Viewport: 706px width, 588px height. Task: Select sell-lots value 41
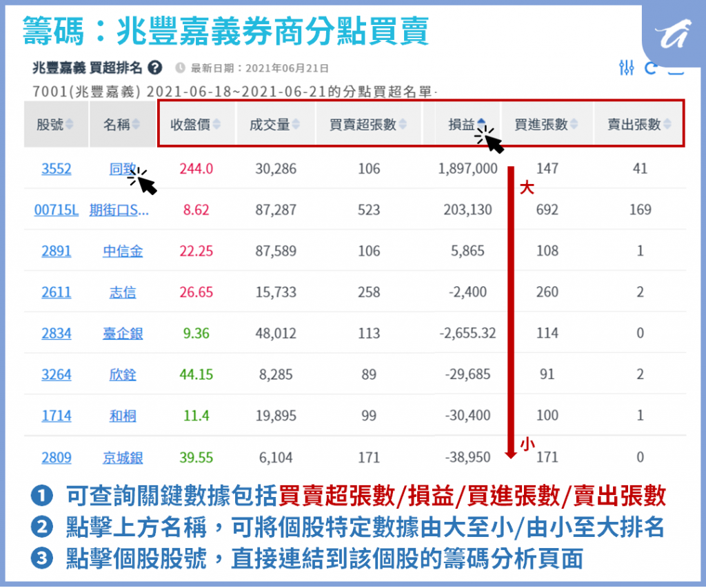coord(641,169)
